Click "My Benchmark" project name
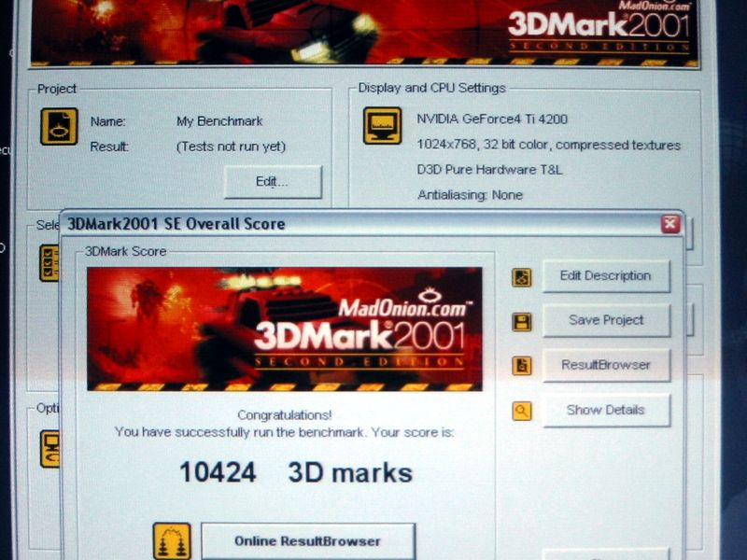The image size is (747, 560). pyautogui.click(x=219, y=121)
